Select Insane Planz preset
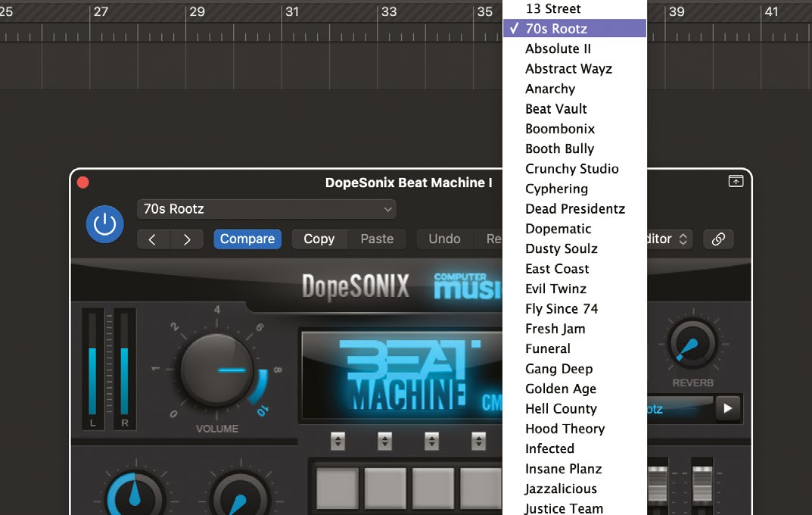 [x=574, y=469]
